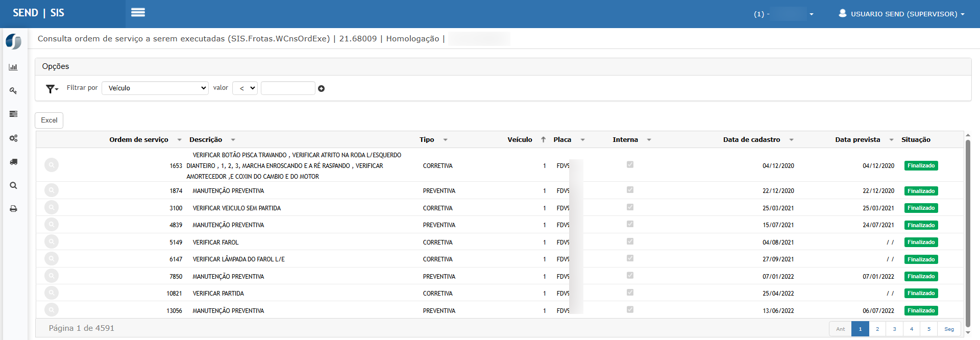980x340 pixels.
Task: Click the Excel export button
Action: [x=49, y=120]
